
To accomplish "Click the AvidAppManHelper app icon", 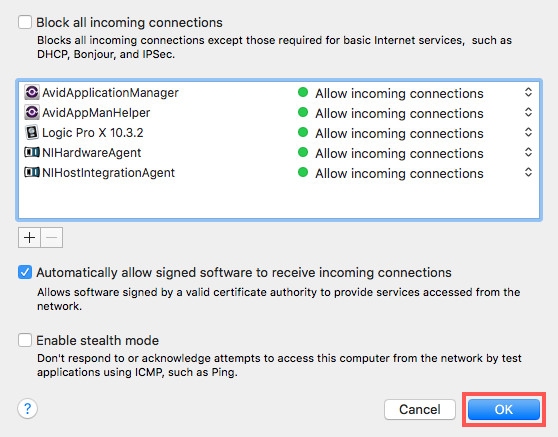I will tap(32, 112).
